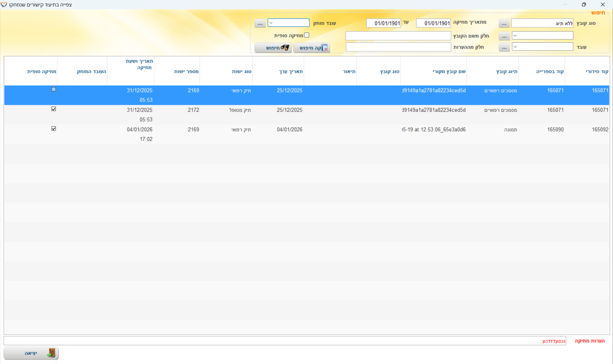
Task: Click the app icon in title bar
Action: click(4, 4)
